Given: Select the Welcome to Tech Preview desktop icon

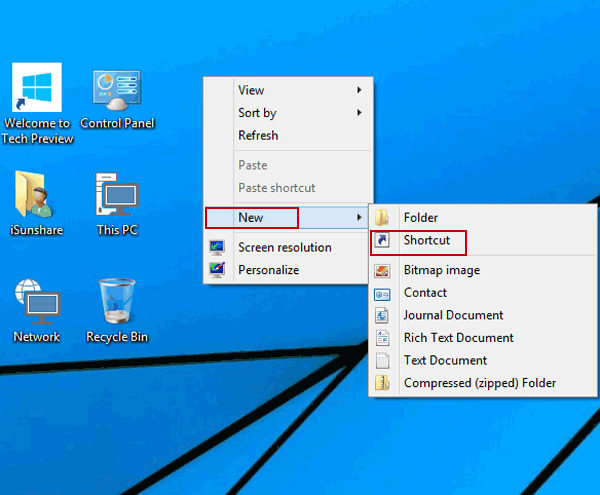Looking at the screenshot, I should pos(37,89).
